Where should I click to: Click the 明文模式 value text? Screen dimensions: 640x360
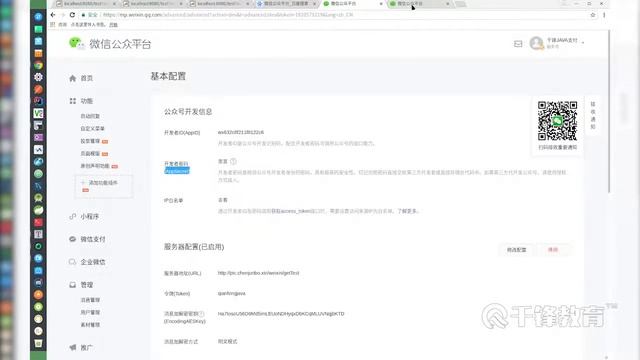227,341
